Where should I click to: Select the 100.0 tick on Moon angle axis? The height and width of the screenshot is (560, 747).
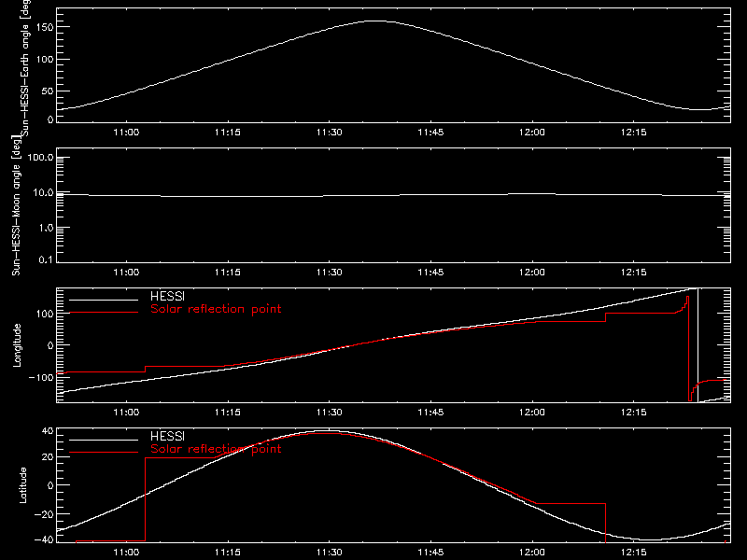[40, 157]
